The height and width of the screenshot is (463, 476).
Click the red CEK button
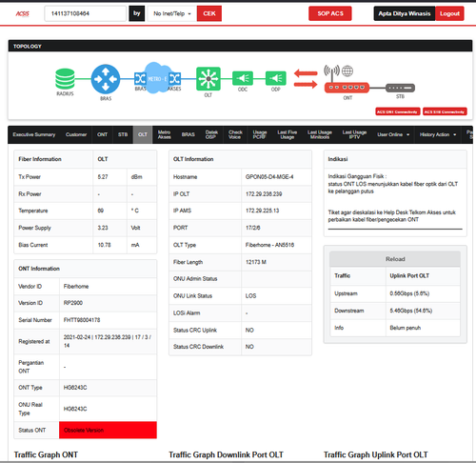click(209, 13)
